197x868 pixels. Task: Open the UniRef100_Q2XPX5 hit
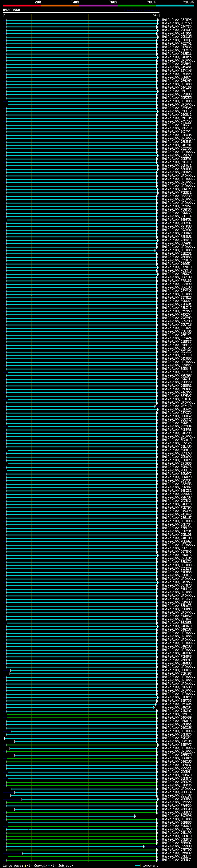176,365
